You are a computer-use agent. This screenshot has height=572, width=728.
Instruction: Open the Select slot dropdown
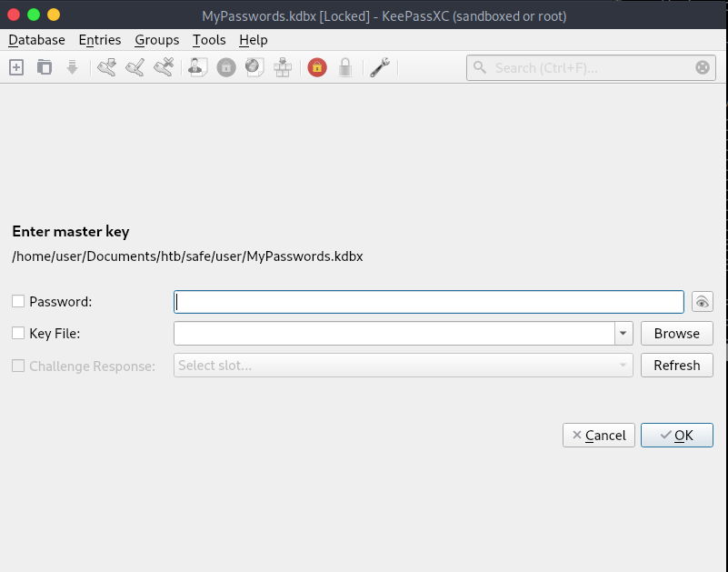pos(404,366)
